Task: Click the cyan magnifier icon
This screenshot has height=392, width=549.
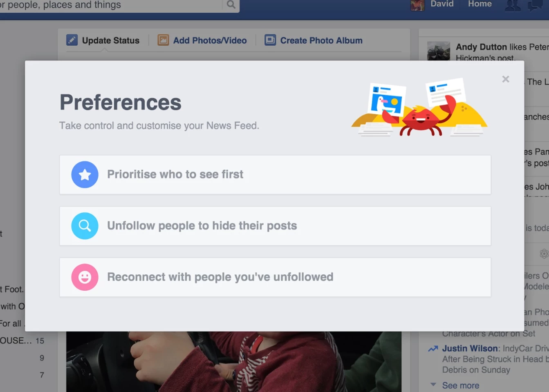Action: [85, 226]
